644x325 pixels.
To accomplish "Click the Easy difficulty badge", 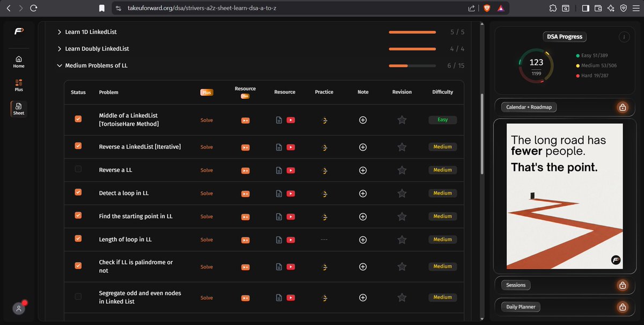I will pos(443,120).
